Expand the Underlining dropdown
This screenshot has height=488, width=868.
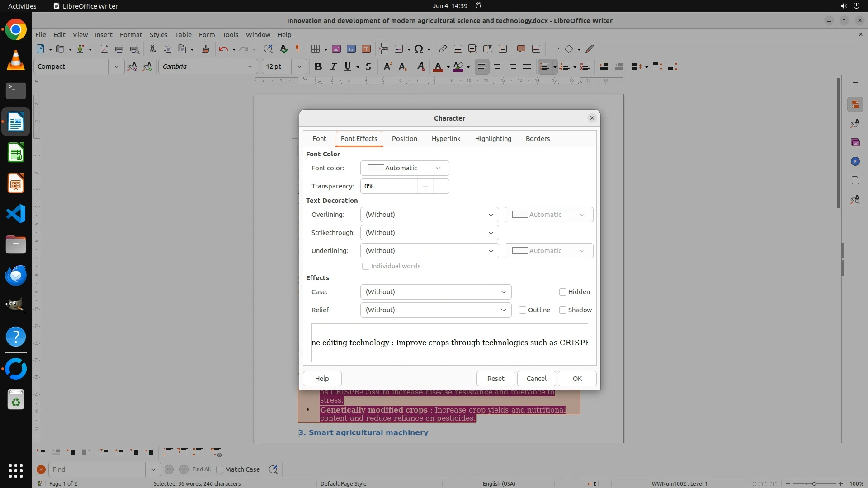click(429, 251)
